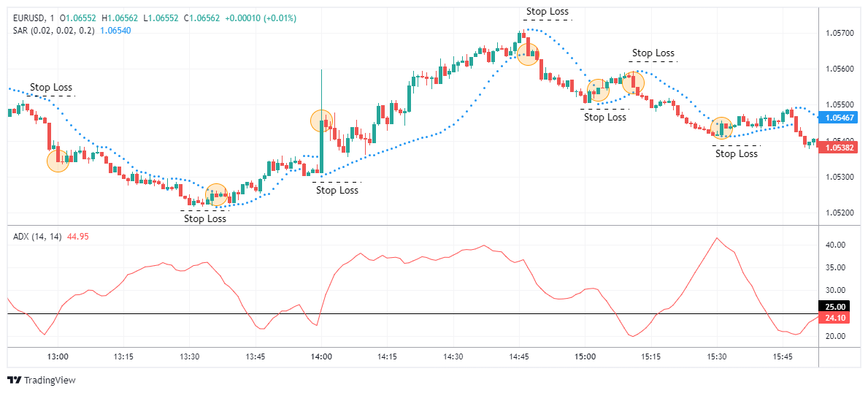Click the 1.05300 price axis label
Viewport: 868px width, 393px height.
click(840, 178)
